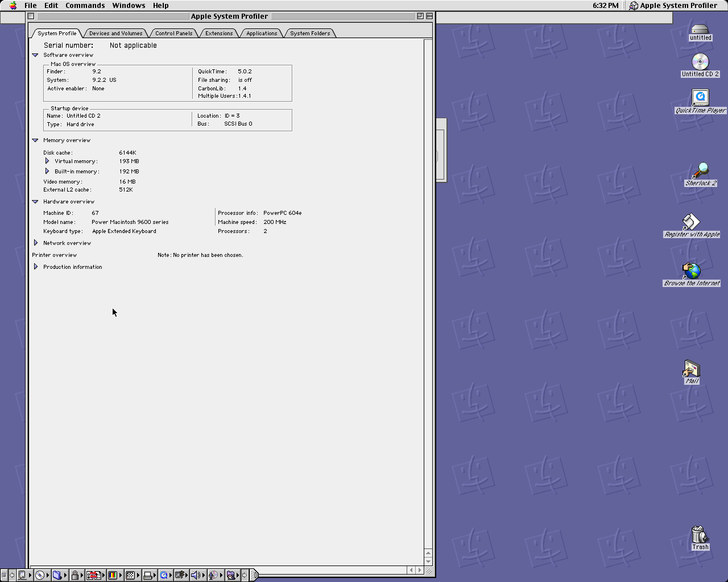Click the Apple System Profiler title bar
Screen dimensions: 728x582
[x=229, y=16]
